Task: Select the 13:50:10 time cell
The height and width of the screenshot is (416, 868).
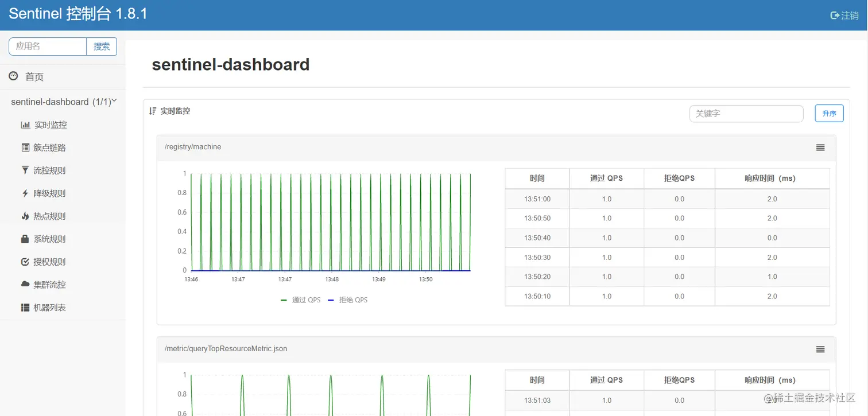Action: (537, 296)
